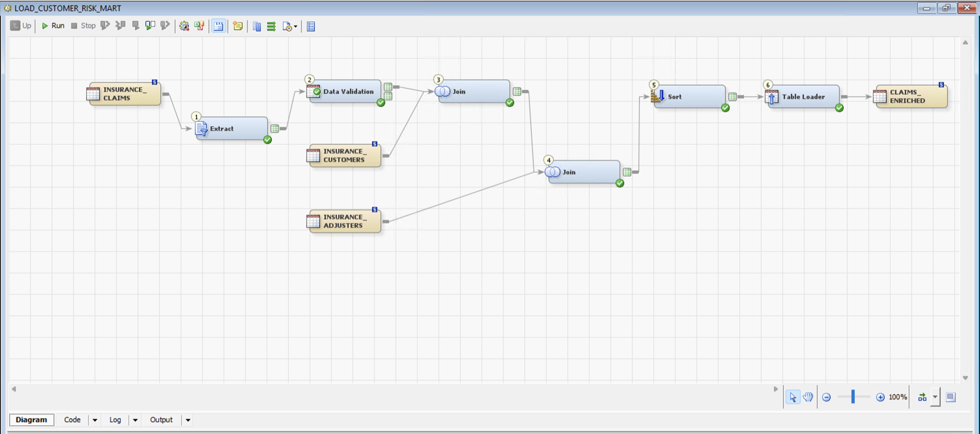Click the page with gear toolbar icon
The width and height of the screenshot is (980, 434).
(287, 26)
